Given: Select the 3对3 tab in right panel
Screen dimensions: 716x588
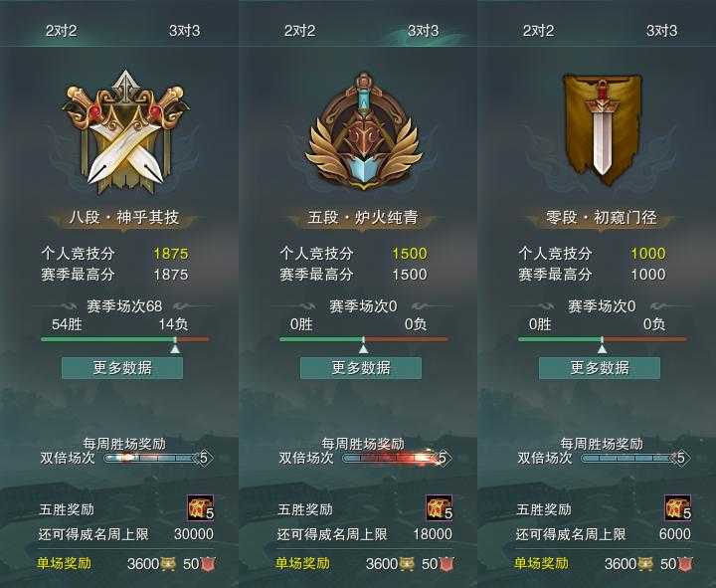Looking at the screenshot, I should pos(661,31).
